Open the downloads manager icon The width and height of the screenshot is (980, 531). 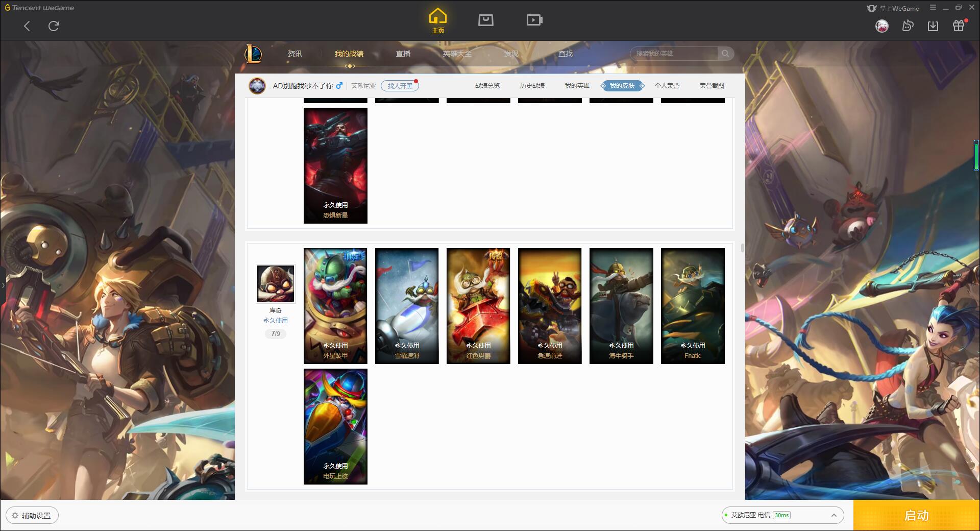[x=933, y=26]
